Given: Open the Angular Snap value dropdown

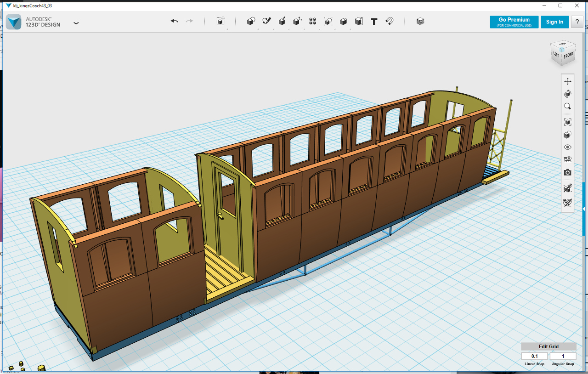Looking at the screenshot, I should pyautogui.click(x=563, y=356).
